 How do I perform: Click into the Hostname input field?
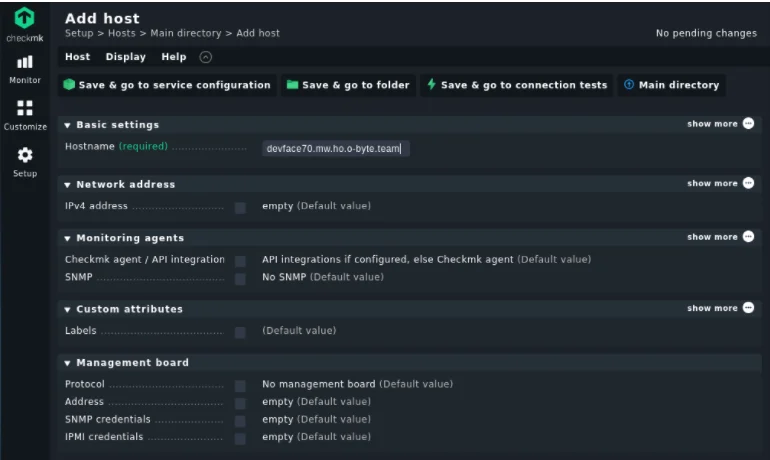tap(335, 148)
